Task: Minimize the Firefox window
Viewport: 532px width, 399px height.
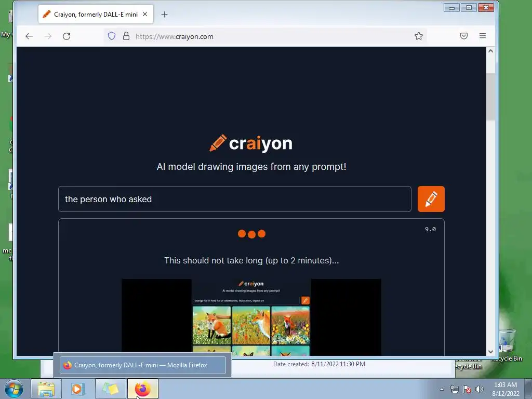Action: click(x=451, y=7)
